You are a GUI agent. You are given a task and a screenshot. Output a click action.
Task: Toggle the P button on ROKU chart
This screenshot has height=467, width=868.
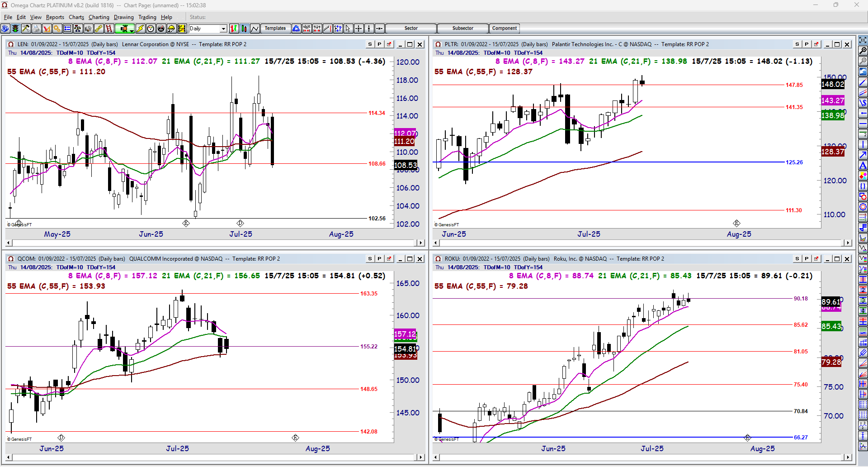point(807,259)
